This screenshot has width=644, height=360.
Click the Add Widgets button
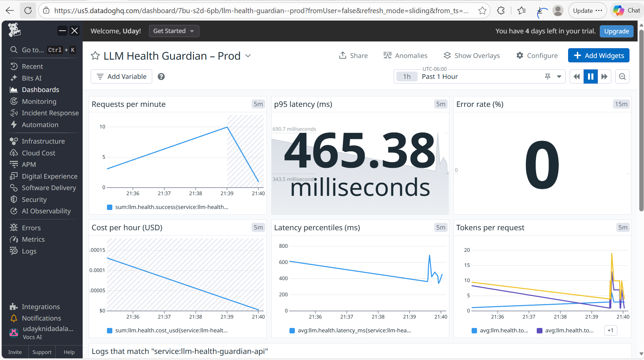(599, 56)
